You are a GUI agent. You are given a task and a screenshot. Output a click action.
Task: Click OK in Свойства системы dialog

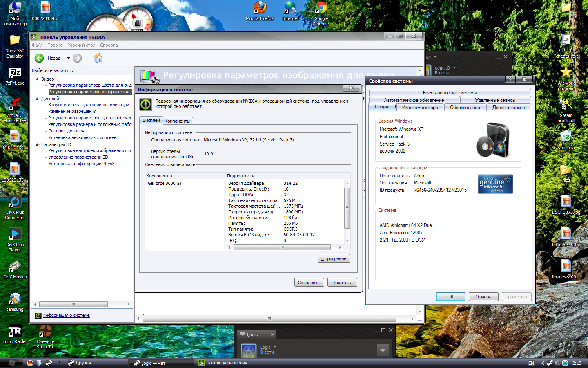450,297
